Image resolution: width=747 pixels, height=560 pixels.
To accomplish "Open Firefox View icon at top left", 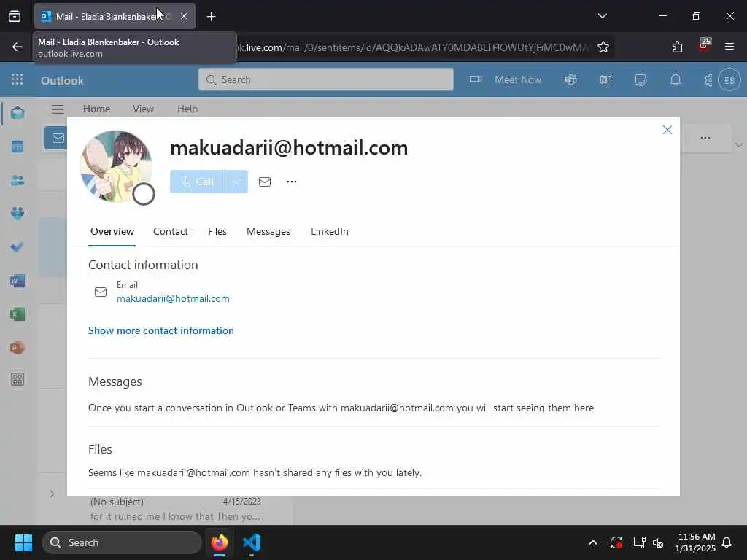I will click(15, 16).
